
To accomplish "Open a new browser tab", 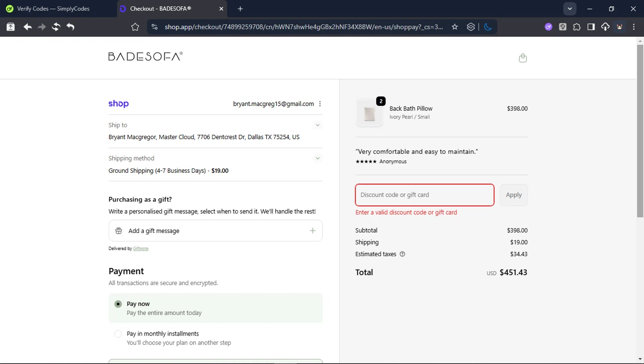I will coord(240,9).
